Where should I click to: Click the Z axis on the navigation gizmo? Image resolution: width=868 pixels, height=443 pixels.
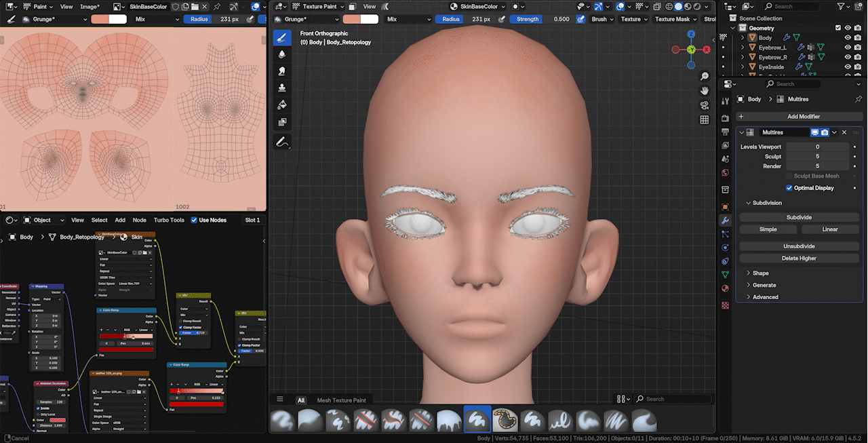[691, 34]
